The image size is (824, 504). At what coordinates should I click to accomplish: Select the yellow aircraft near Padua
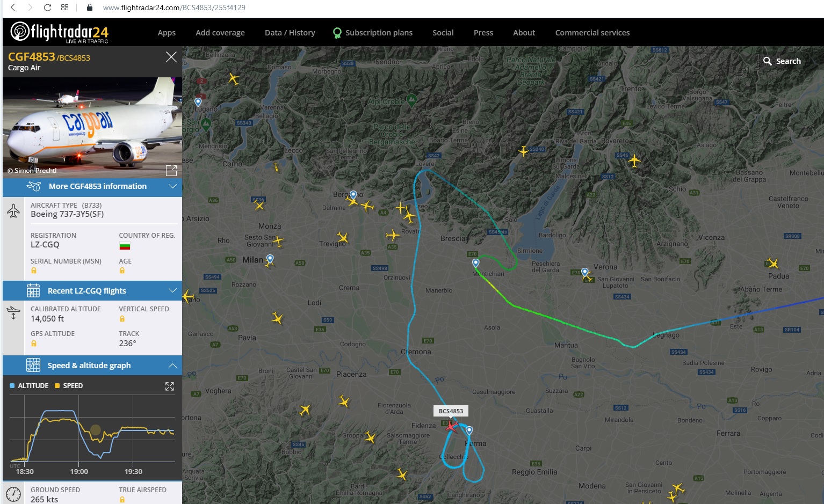tap(773, 263)
